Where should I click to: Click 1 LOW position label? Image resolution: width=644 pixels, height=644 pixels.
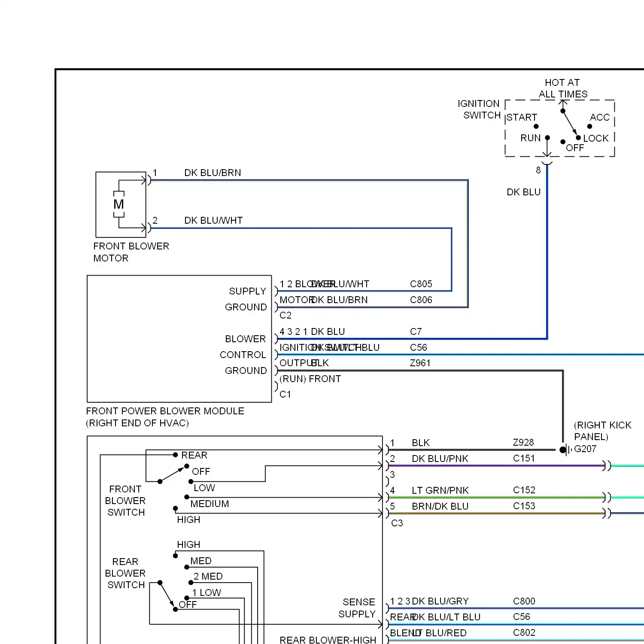point(207,593)
